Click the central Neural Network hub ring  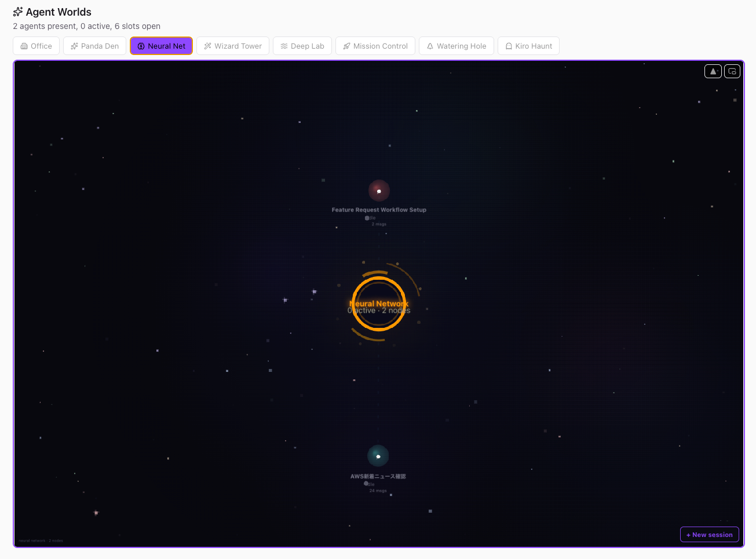click(x=379, y=304)
